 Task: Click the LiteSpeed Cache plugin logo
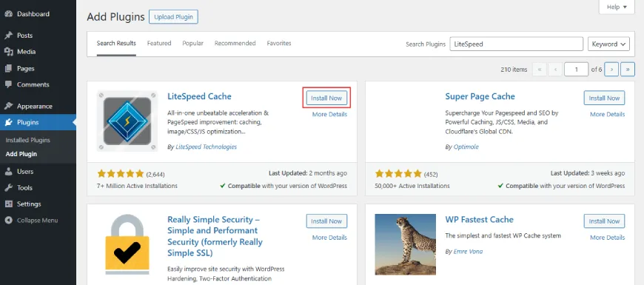point(127,121)
